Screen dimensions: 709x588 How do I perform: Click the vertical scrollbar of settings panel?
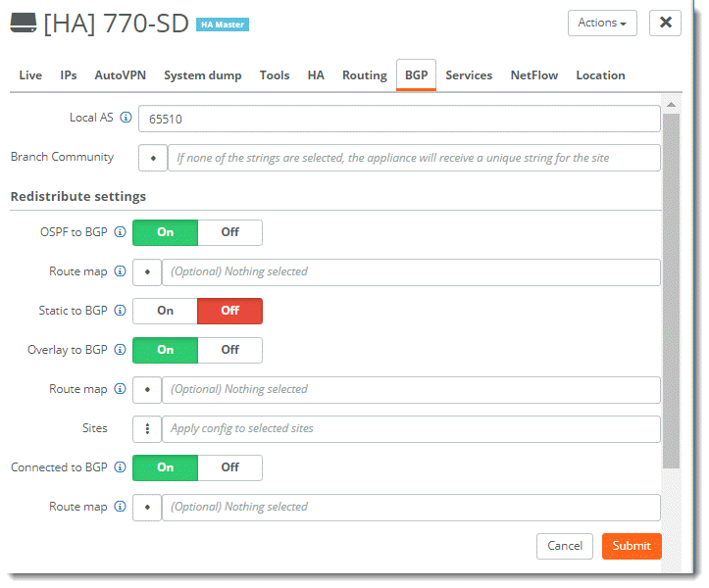coord(671,294)
